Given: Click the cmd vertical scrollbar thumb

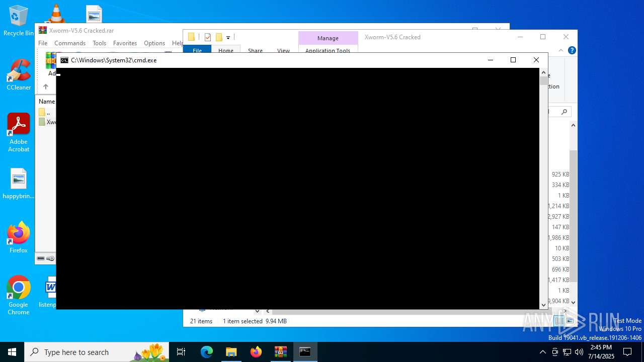Looking at the screenshot, I should click(x=543, y=81).
